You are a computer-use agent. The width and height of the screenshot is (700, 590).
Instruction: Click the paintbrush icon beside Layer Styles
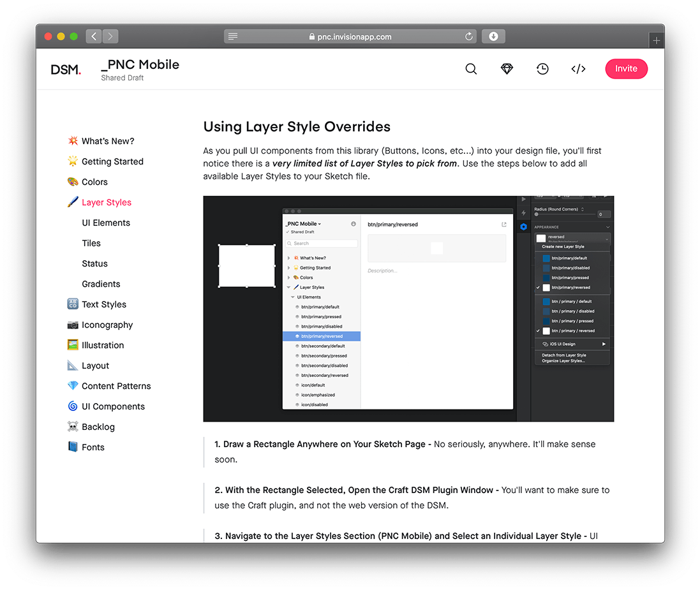tap(73, 202)
